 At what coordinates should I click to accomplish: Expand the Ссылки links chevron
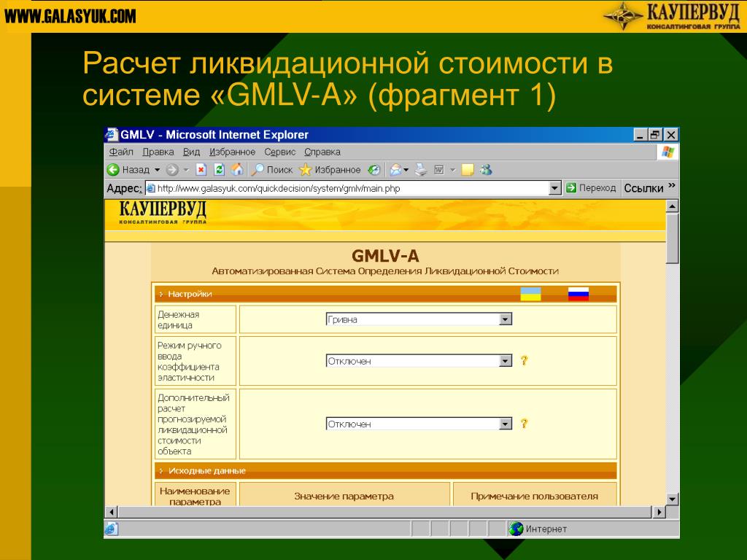(x=672, y=185)
